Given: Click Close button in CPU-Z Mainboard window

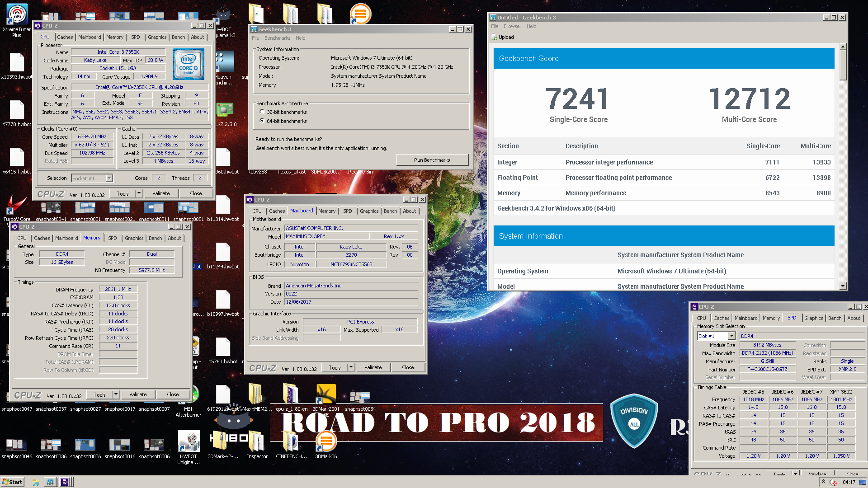Looking at the screenshot, I should point(408,367).
